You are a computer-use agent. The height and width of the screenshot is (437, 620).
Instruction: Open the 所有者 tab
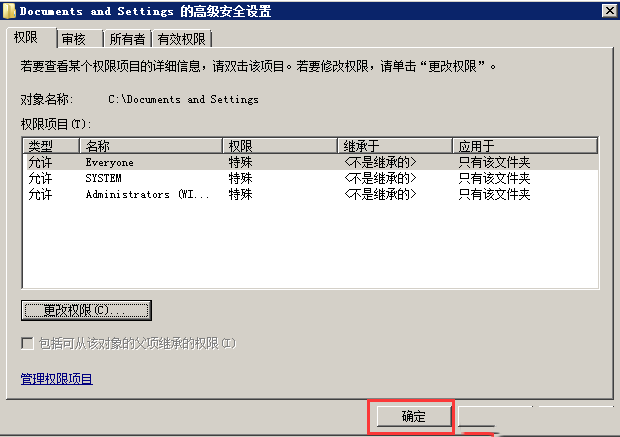point(127,39)
